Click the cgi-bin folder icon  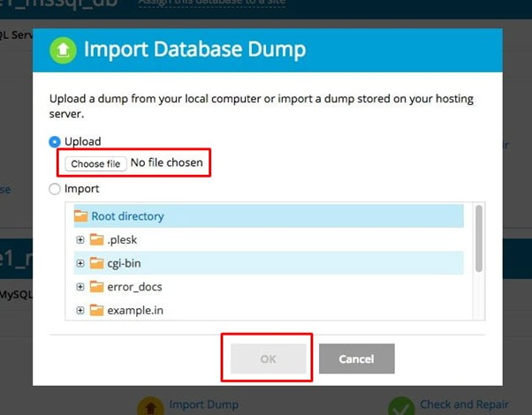(96, 263)
